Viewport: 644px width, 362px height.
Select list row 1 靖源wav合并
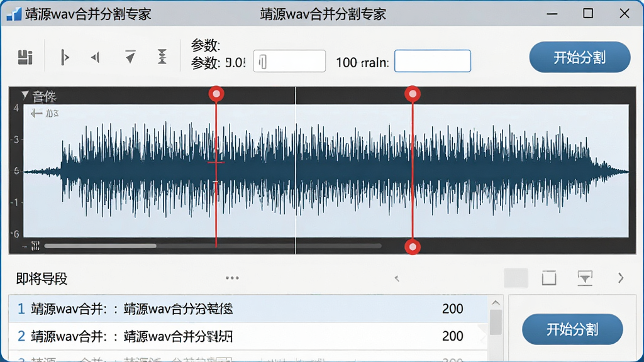coord(248,309)
